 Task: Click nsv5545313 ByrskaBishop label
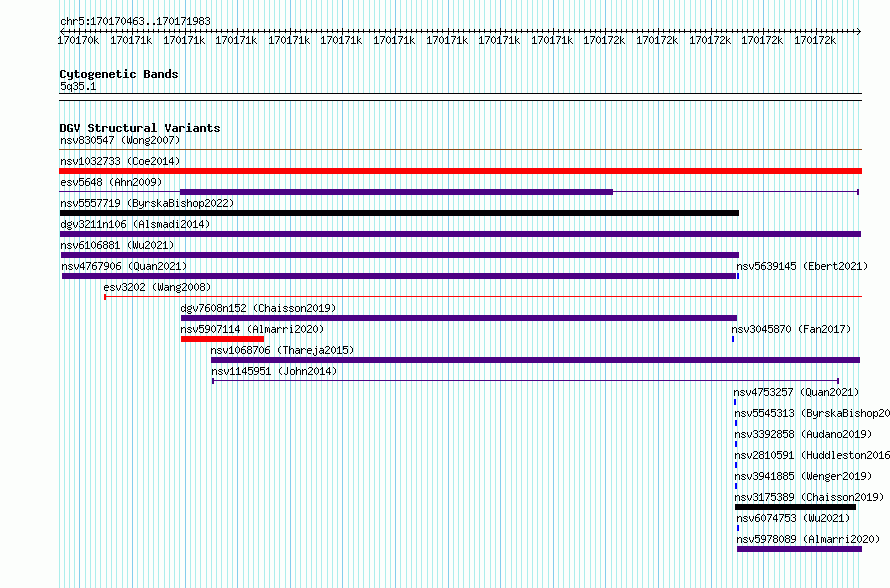(812, 413)
